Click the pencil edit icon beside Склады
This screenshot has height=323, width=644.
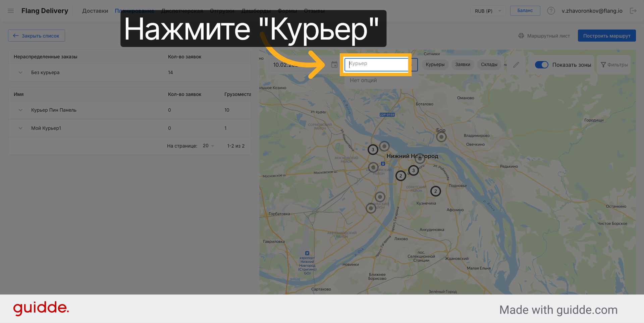coord(516,64)
